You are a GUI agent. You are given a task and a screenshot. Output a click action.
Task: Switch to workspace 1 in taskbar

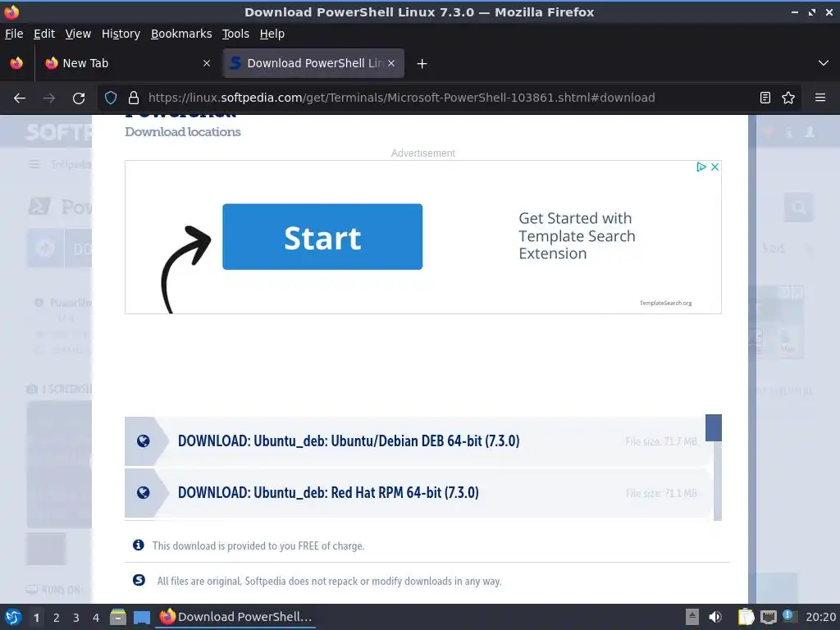pos(36,618)
